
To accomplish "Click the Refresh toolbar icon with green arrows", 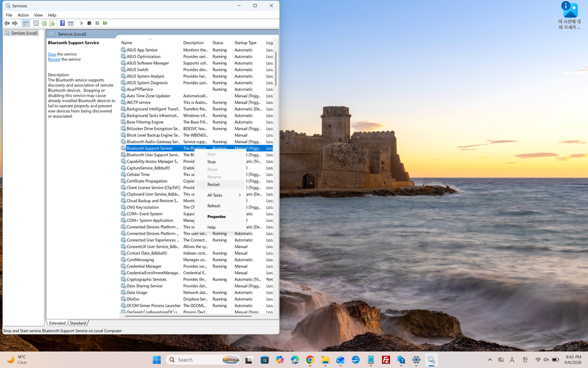I will coord(44,23).
